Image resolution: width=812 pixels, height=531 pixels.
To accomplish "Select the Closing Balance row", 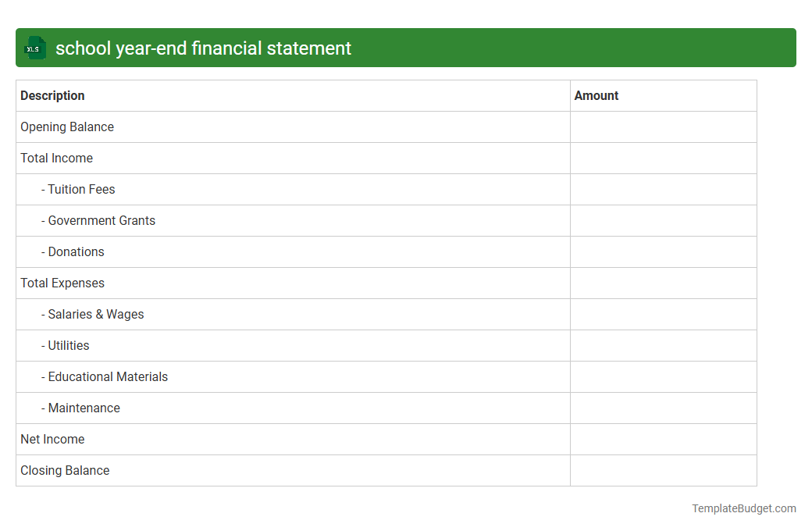I will 65,470.
